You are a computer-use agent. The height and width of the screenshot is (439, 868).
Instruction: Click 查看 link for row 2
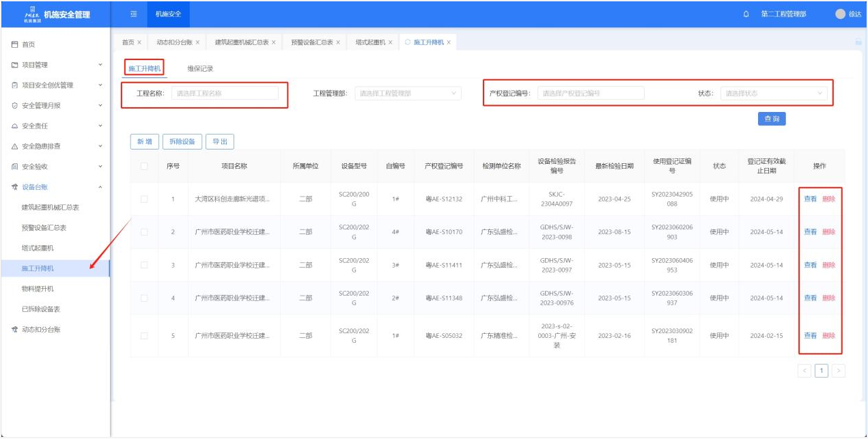coord(810,232)
